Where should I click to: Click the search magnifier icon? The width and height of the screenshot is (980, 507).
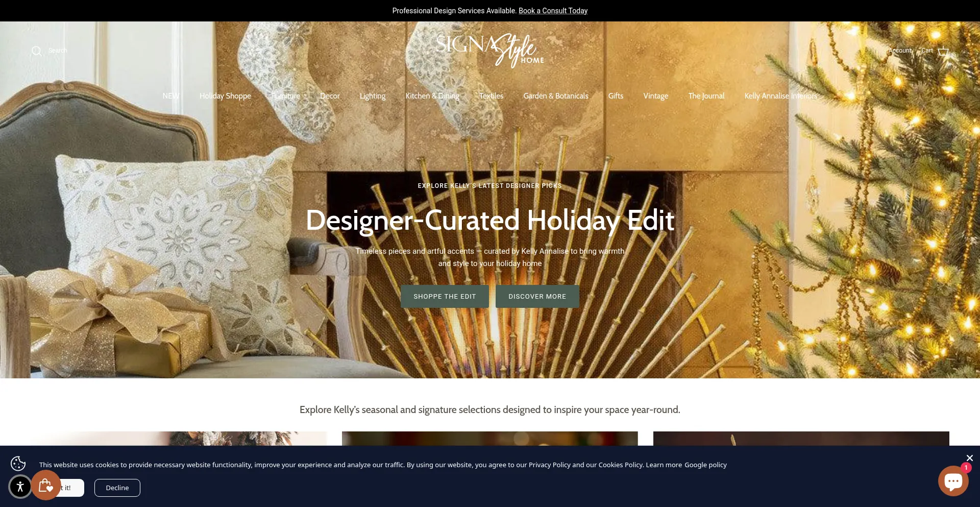point(36,51)
